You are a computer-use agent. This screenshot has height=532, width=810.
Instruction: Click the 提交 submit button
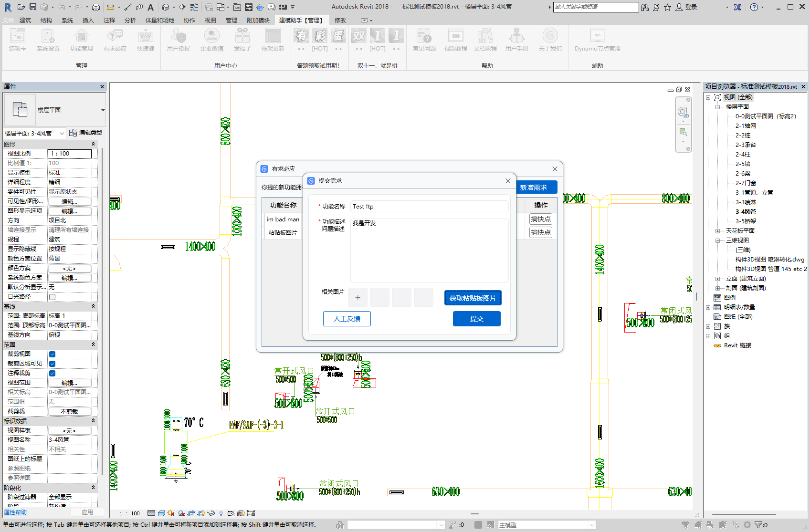point(476,319)
